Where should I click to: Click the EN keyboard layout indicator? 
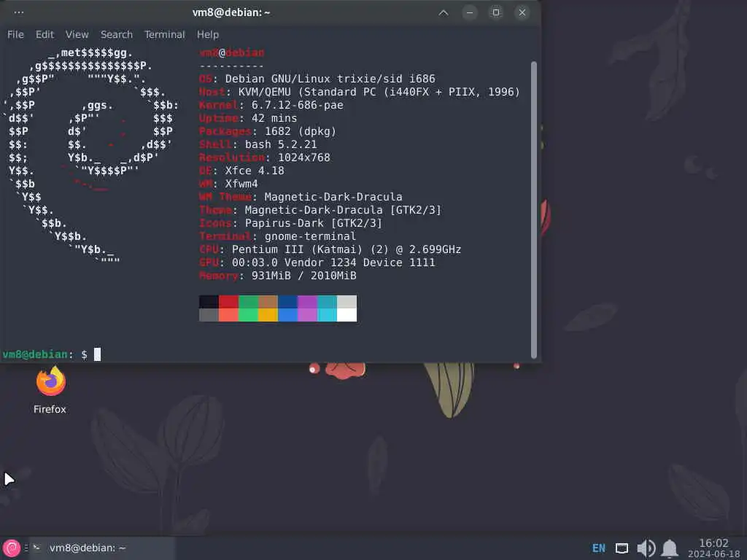(x=598, y=548)
